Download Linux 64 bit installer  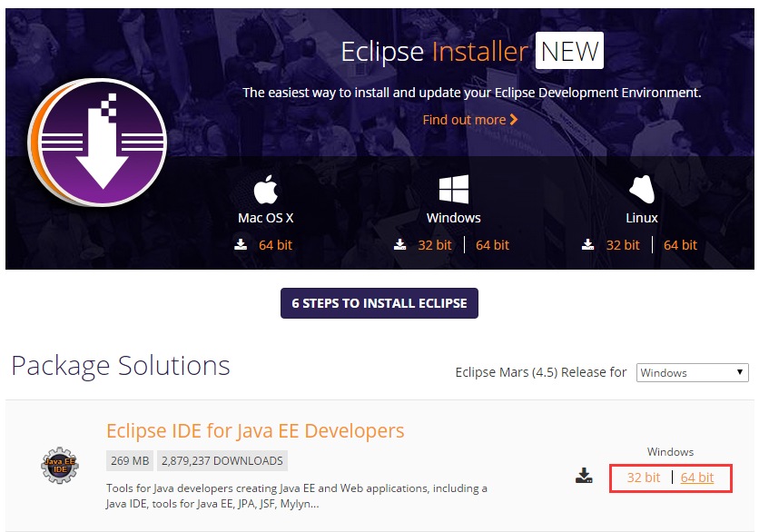point(680,245)
